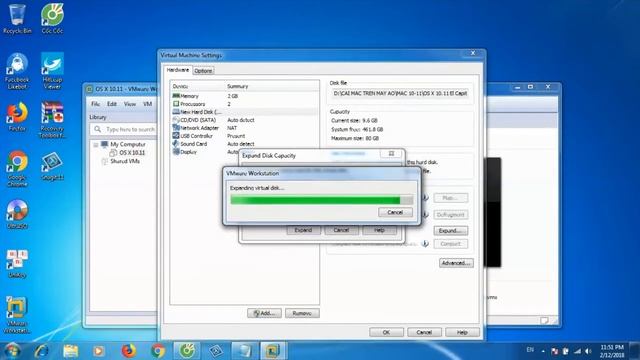Image resolution: width=640 pixels, height=360 pixels.
Task: Click the Add... hardware button
Action: click(264, 313)
